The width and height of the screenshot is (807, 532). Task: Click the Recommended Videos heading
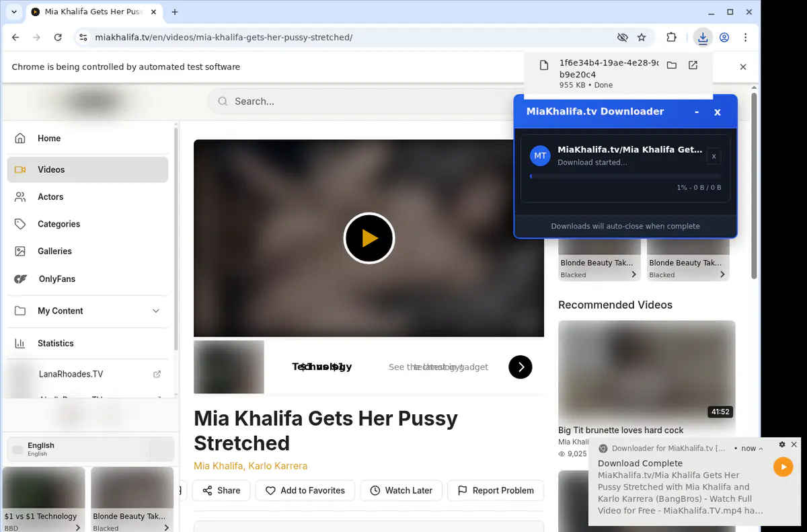point(615,305)
